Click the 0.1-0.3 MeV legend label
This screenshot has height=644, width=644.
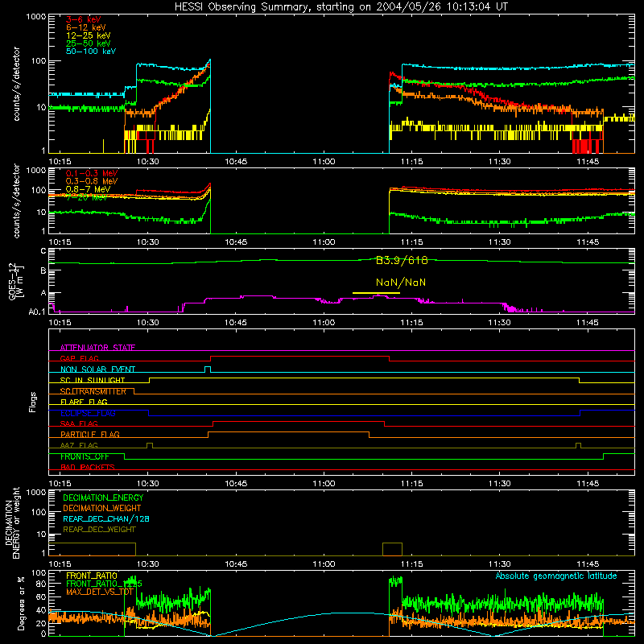92,173
